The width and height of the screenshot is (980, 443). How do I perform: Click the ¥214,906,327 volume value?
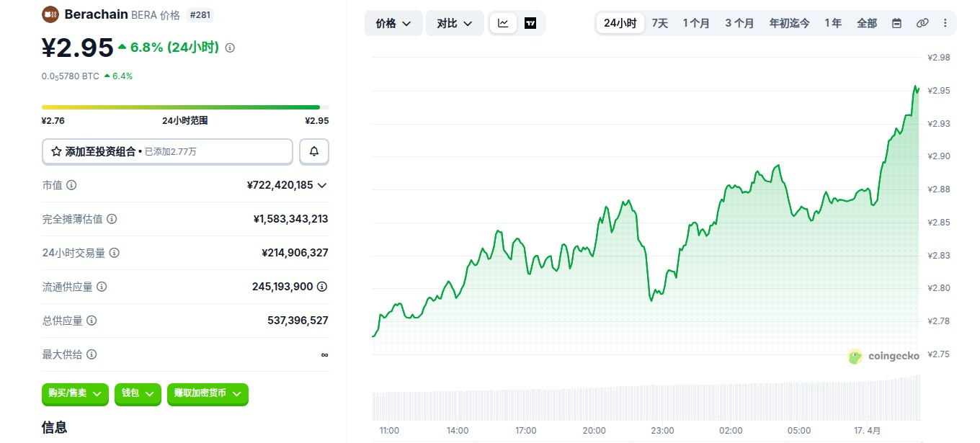[295, 253]
